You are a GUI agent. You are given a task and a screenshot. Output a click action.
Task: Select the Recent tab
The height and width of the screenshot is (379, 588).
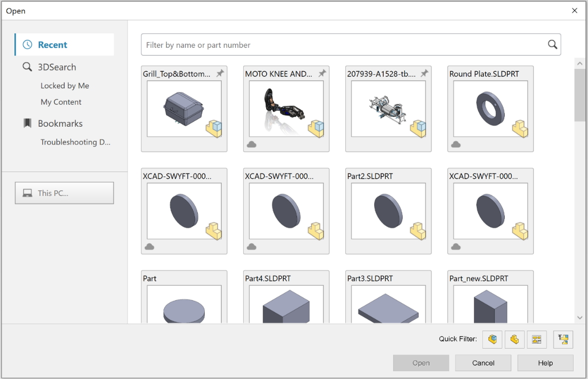[x=64, y=45]
